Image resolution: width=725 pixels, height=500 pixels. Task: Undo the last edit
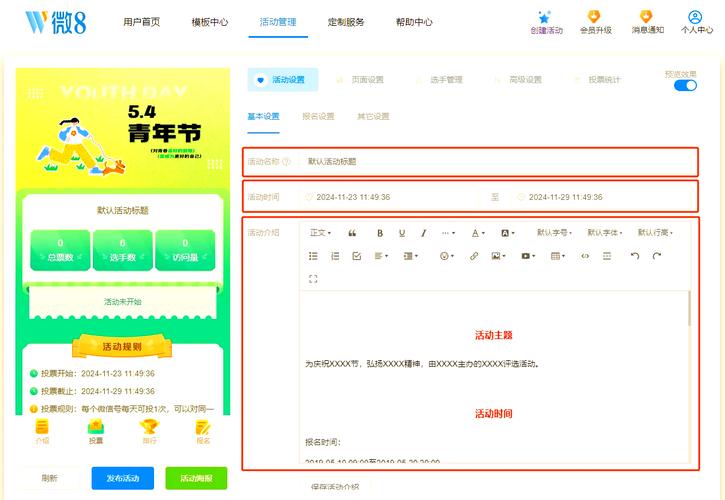pyautogui.click(x=635, y=256)
